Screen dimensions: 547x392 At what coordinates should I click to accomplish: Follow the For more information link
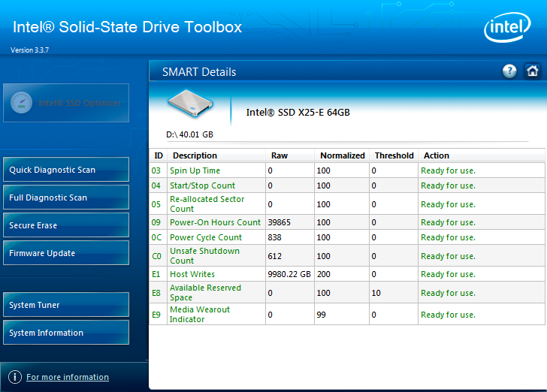coord(68,377)
